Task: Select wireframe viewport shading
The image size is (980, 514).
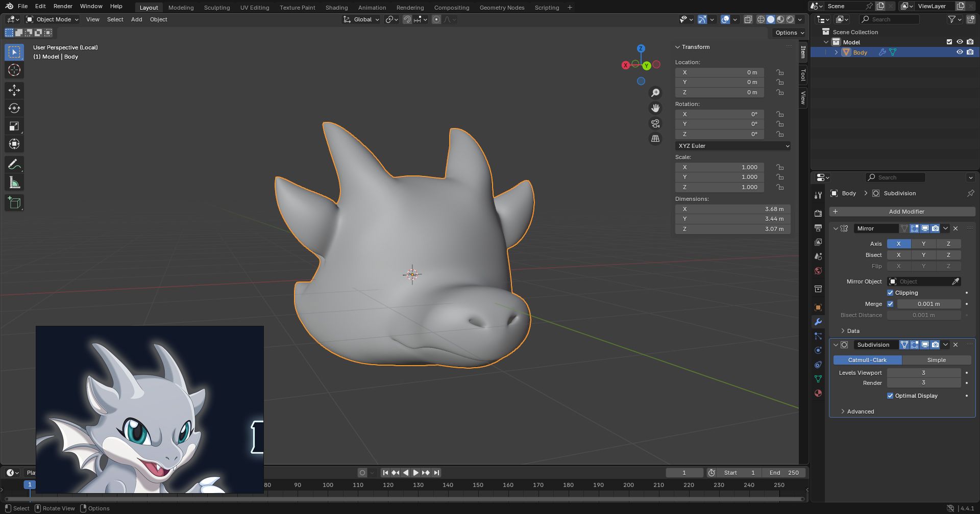Action: click(761, 19)
